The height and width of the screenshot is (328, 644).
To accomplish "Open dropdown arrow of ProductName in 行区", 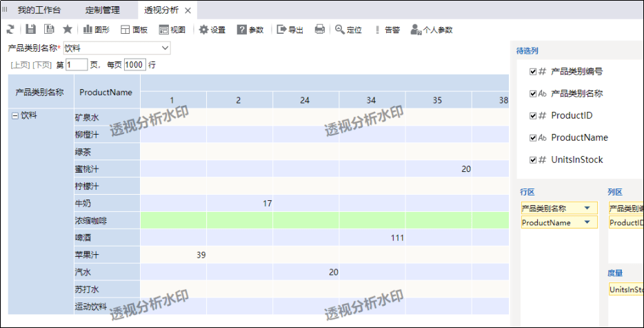I will [x=587, y=222].
